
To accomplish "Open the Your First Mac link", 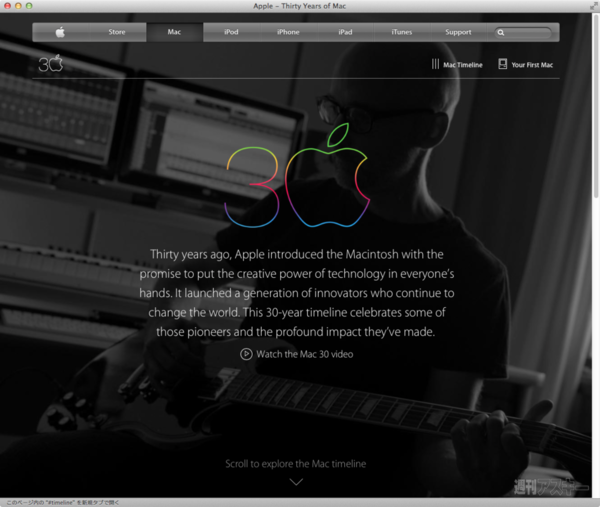I will click(526, 65).
